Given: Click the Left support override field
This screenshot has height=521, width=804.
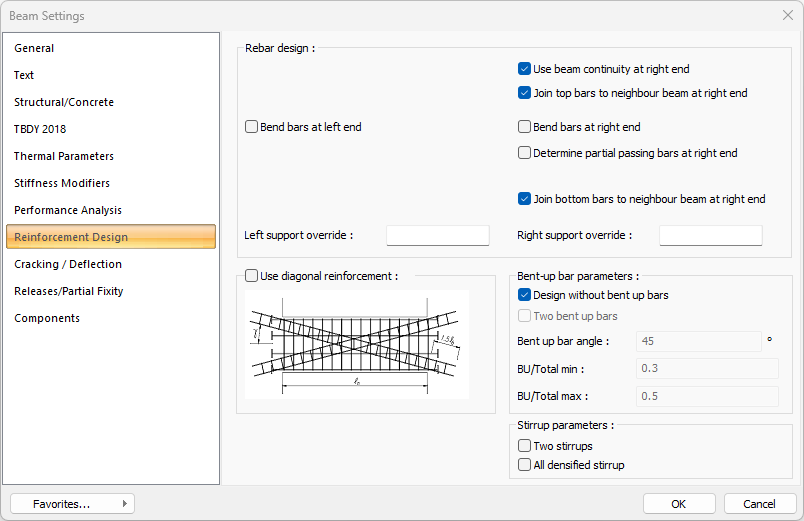Looking at the screenshot, I should click(437, 236).
